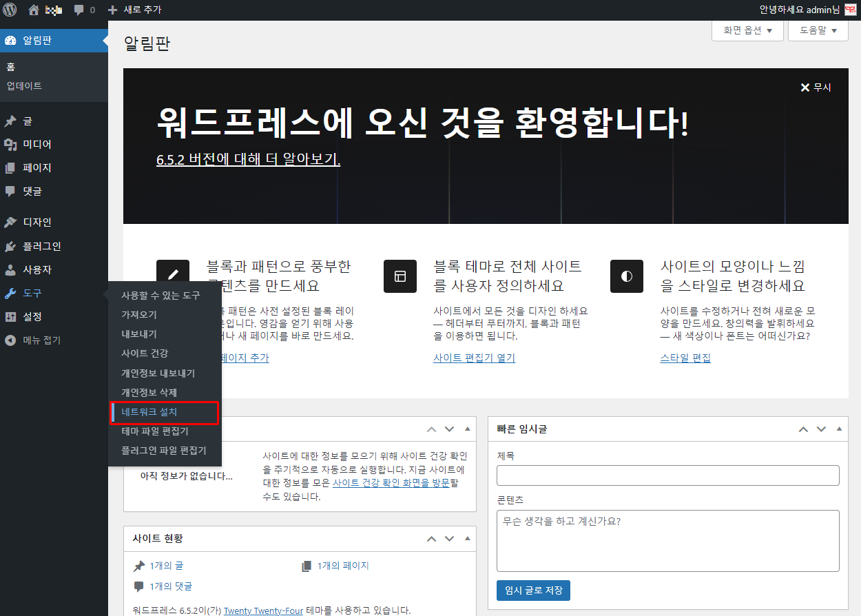Click the plus icon beside 새로 추가

tap(113, 10)
